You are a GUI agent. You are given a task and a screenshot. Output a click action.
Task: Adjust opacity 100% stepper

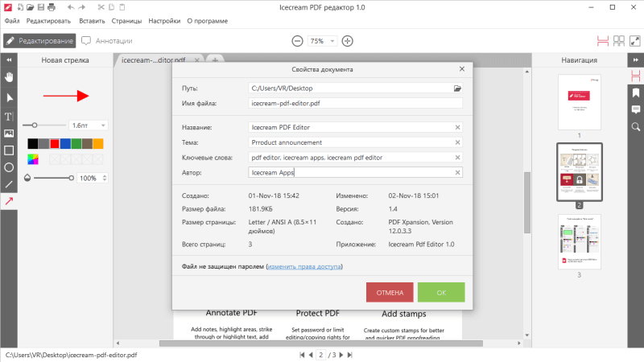coord(105,178)
